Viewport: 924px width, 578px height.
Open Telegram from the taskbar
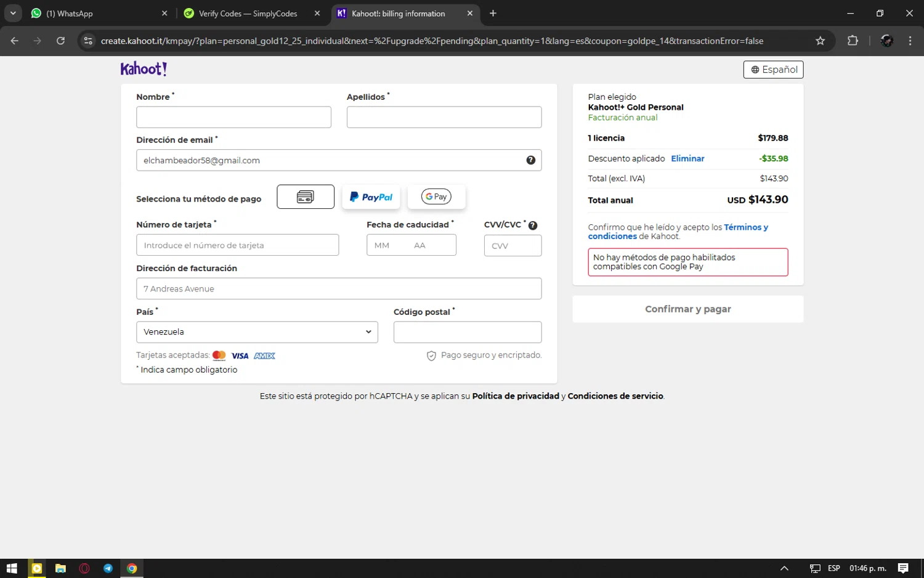click(x=108, y=568)
